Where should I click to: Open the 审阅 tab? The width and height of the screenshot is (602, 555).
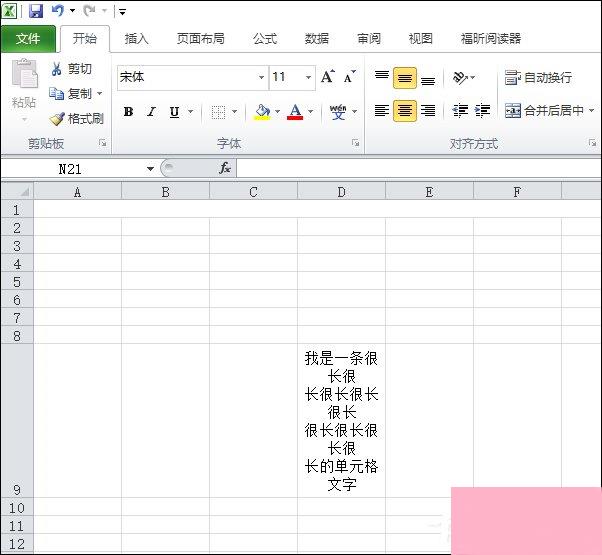[369, 39]
